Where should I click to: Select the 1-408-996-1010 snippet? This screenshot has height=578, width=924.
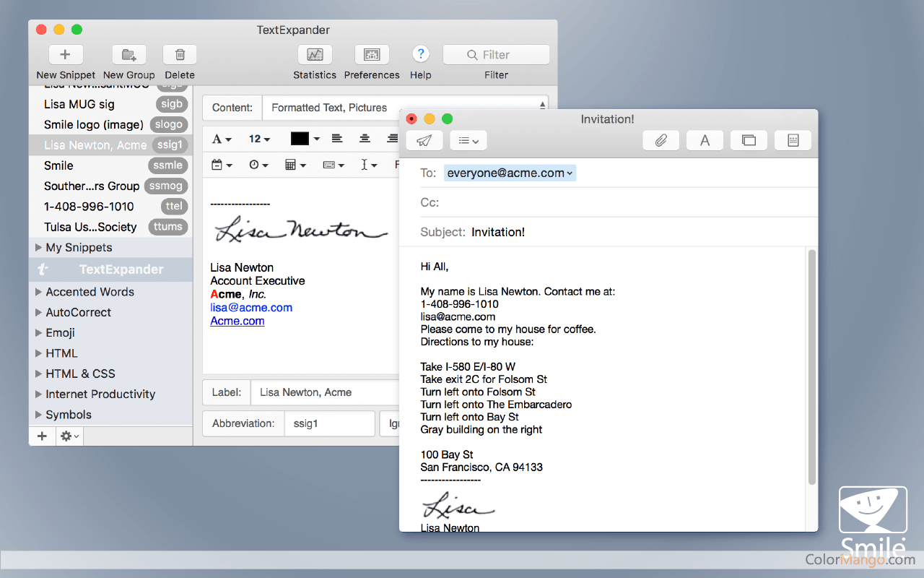(x=89, y=207)
